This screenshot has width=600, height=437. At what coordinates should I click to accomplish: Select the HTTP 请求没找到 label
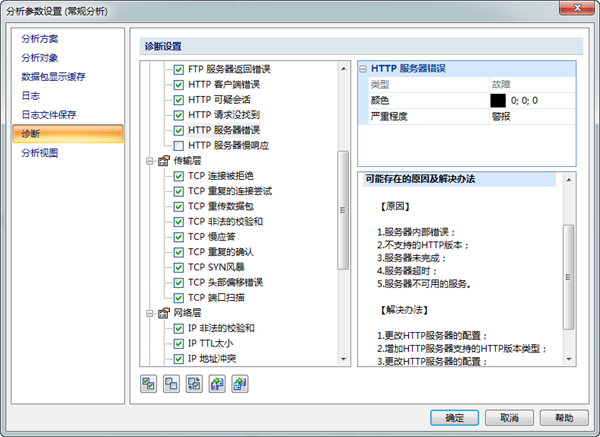click(224, 115)
